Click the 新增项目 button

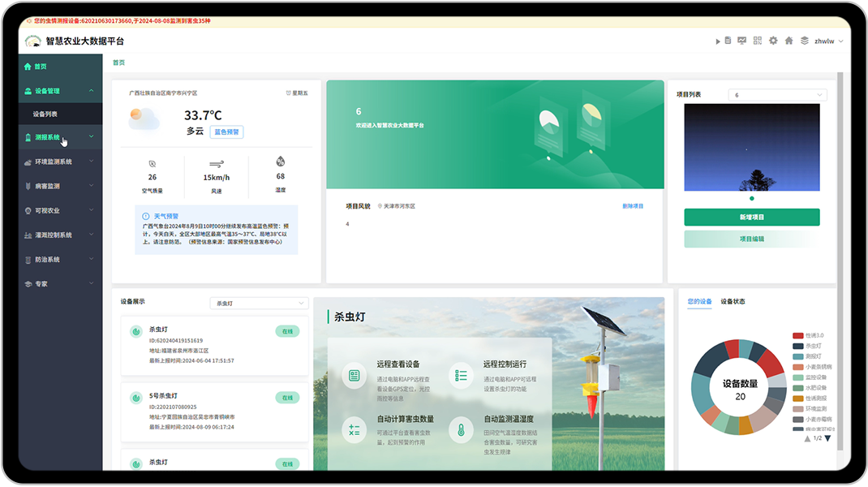pyautogui.click(x=751, y=218)
